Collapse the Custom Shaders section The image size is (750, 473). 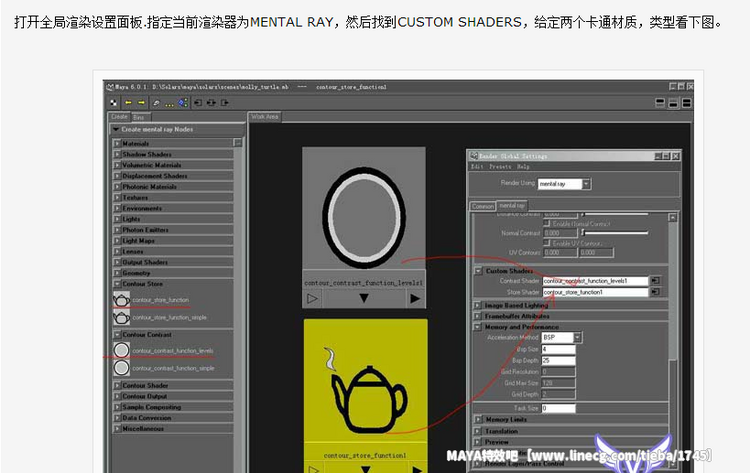(x=478, y=271)
